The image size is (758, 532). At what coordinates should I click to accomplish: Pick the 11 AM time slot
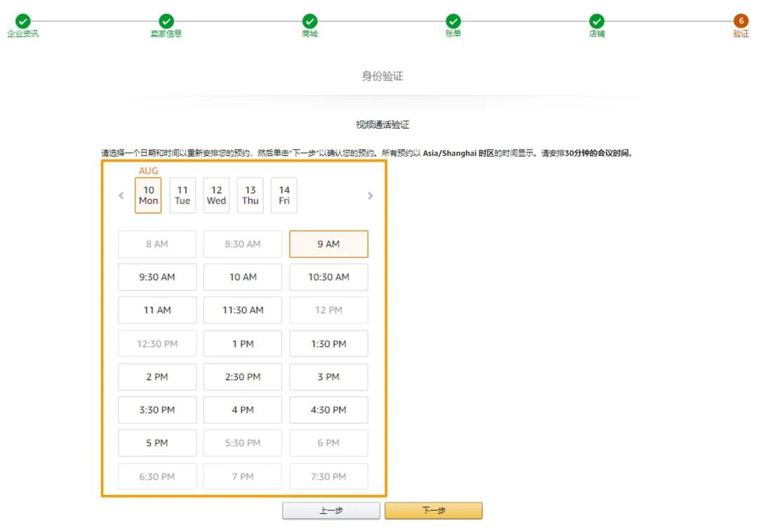(x=157, y=310)
